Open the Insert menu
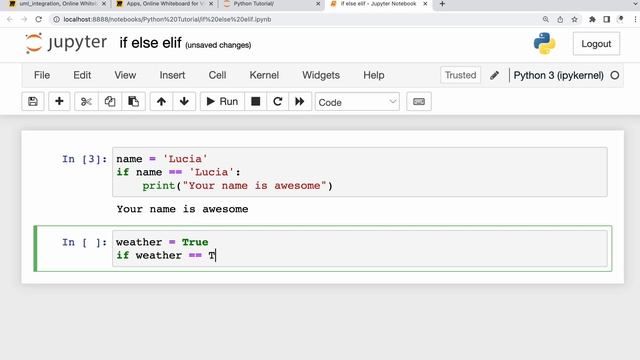The height and width of the screenshot is (360, 640). [172, 75]
